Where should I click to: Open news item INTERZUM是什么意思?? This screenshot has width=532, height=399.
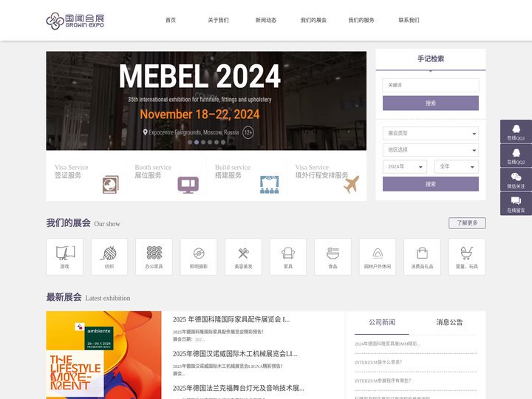pyautogui.click(x=378, y=362)
